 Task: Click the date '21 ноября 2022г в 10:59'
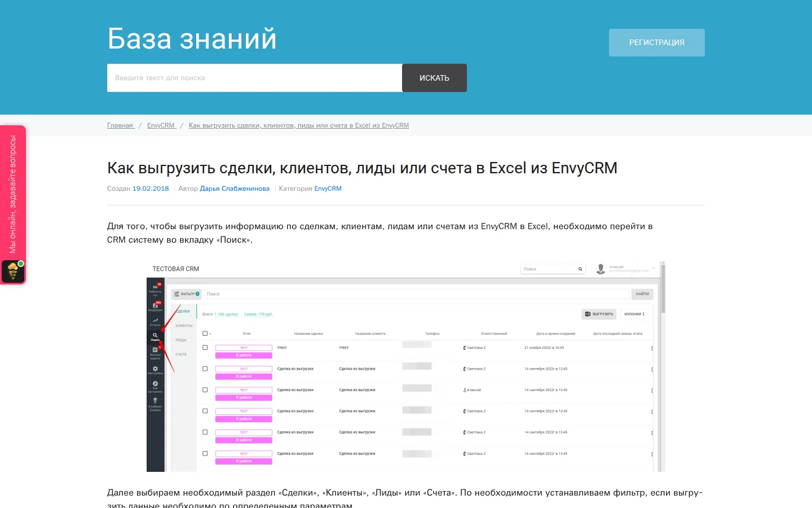pyautogui.click(x=544, y=348)
